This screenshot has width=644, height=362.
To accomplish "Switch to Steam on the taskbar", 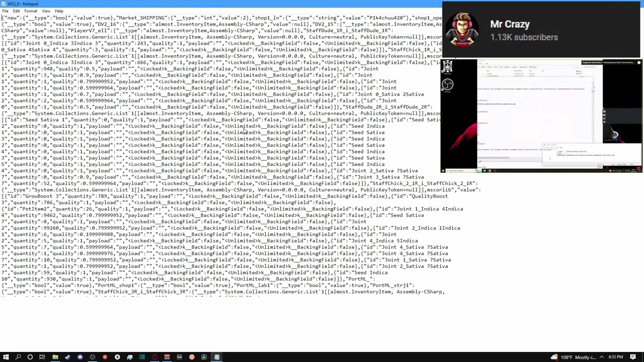I will tap(67, 357).
